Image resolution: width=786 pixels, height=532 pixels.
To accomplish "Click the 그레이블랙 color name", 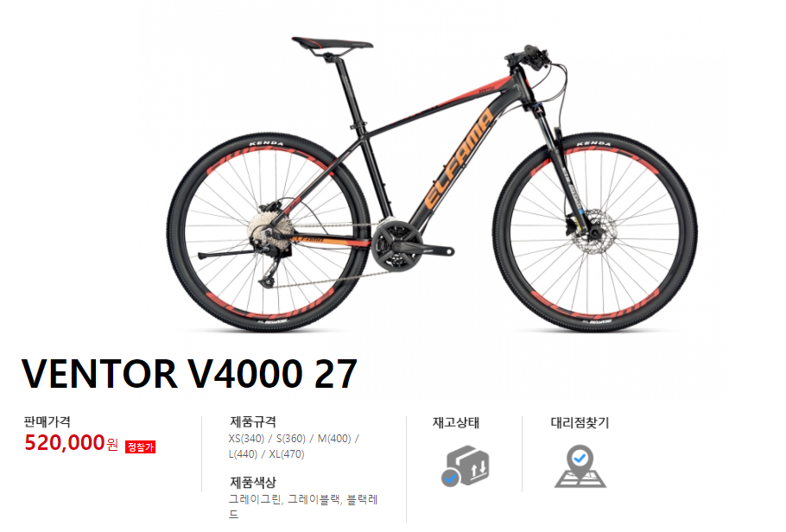I will [x=314, y=499].
